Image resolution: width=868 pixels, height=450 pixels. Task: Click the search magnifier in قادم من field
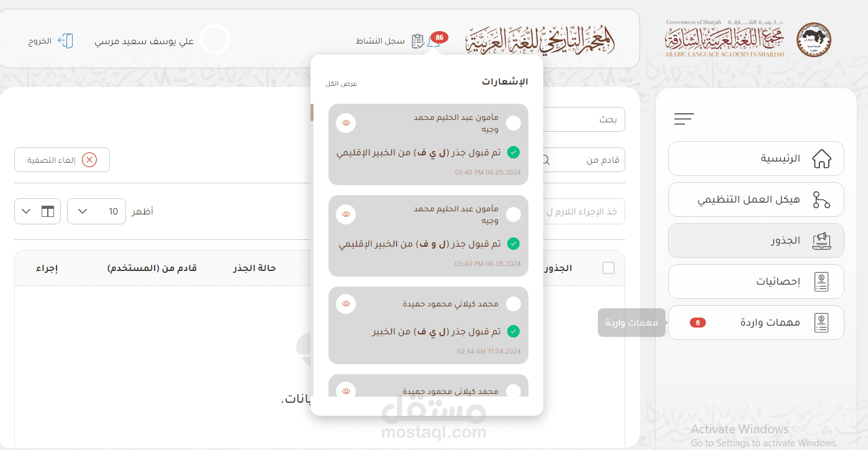[545, 160]
